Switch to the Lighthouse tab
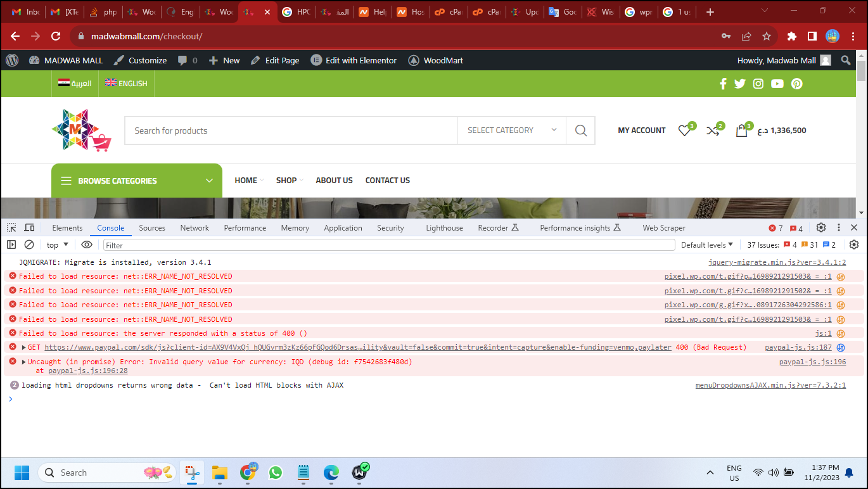 coord(444,228)
